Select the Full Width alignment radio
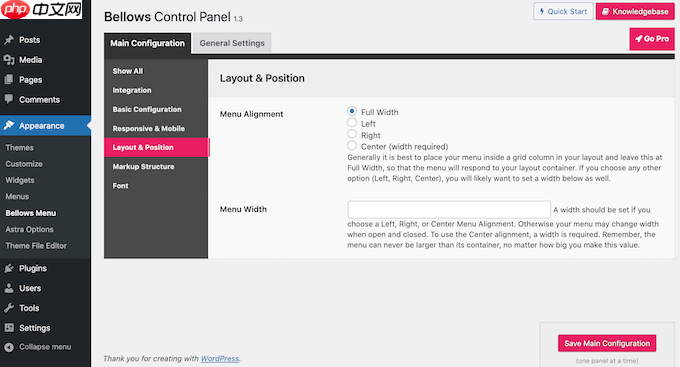Image resolution: width=680 pixels, height=367 pixels. point(352,111)
